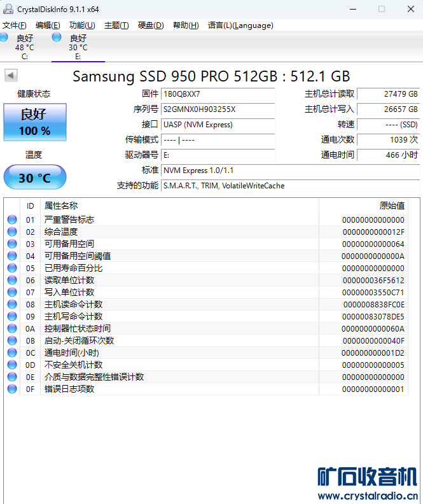This screenshot has width=423, height=504.
Task: Click the serial number field
Action: click(218, 109)
